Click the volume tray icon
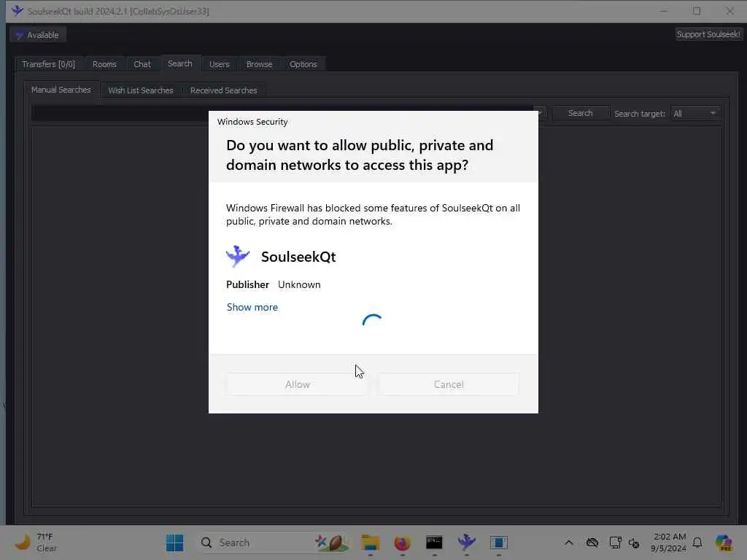This screenshot has width=747, height=560. coord(634,542)
